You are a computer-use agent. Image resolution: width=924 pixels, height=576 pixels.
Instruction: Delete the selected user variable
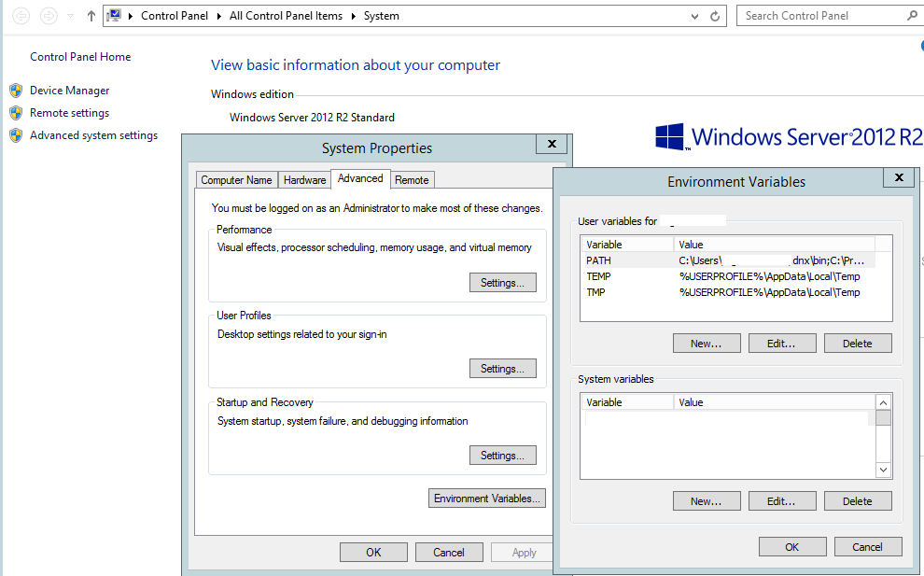click(x=858, y=344)
